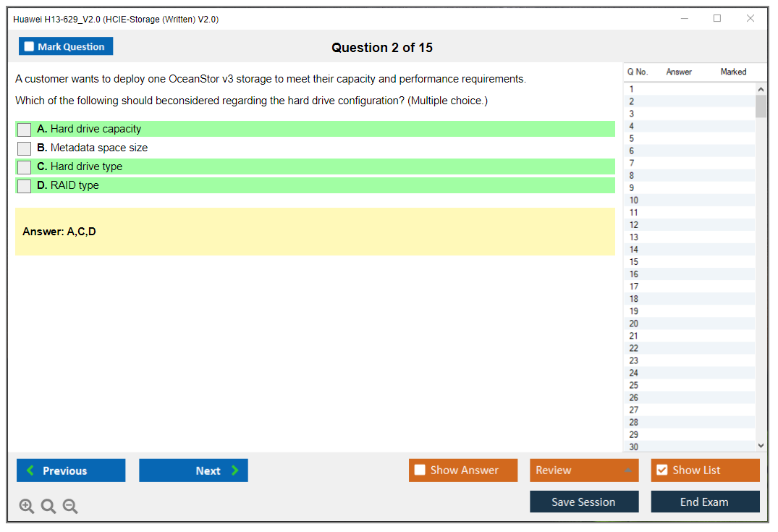778x532 pixels.
Task: Click the reset zoom magnifier icon
Action: [48, 507]
